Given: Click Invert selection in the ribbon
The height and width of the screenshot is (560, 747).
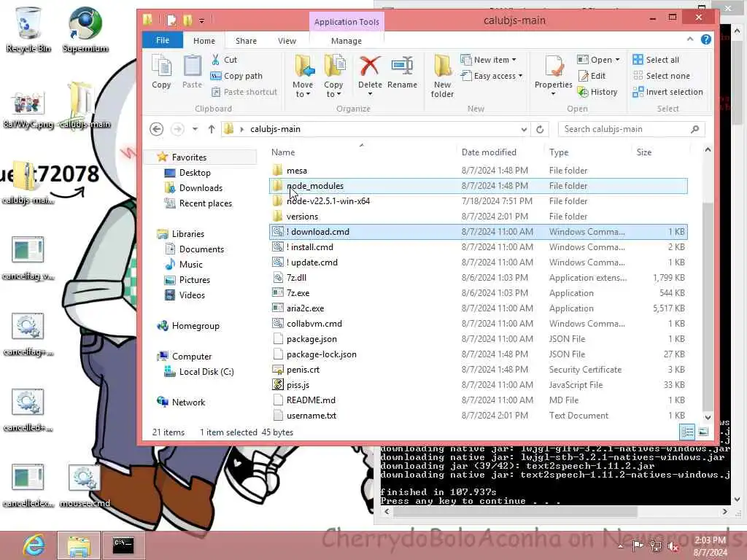Looking at the screenshot, I should (668, 92).
